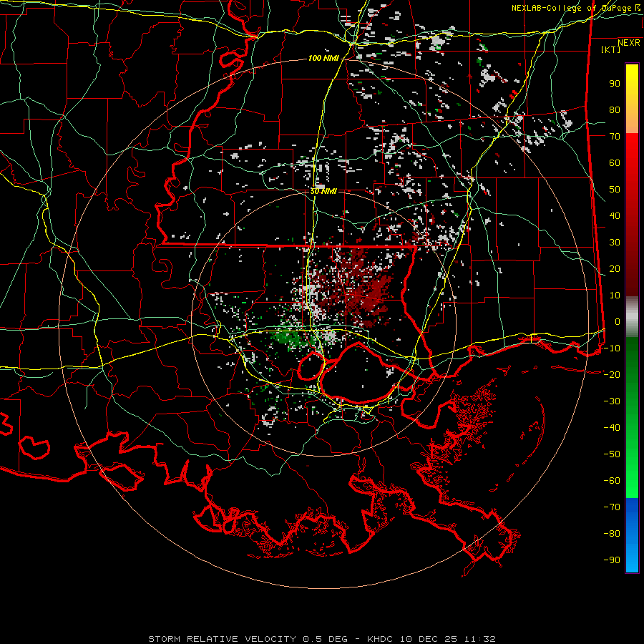This screenshot has width=644, height=644.
Task: Click the gray zero-velocity segment of the color bar
Action: 632,316
